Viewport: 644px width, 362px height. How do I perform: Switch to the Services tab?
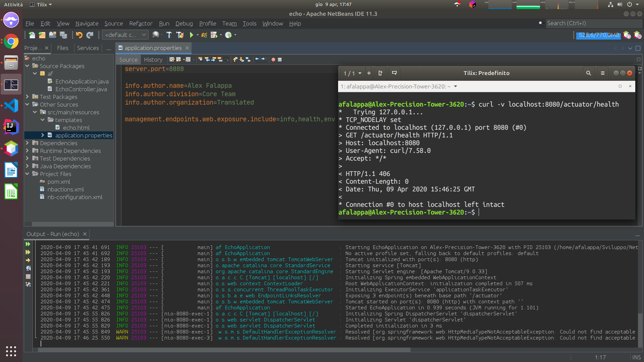coord(88,48)
